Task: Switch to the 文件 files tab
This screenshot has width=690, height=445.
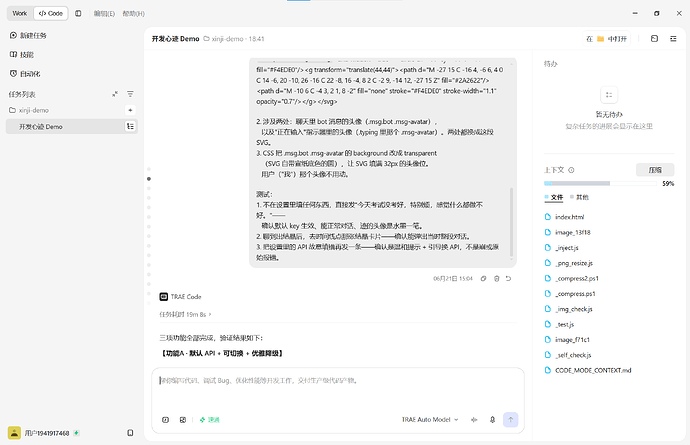Action: click(x=554, y=197)
